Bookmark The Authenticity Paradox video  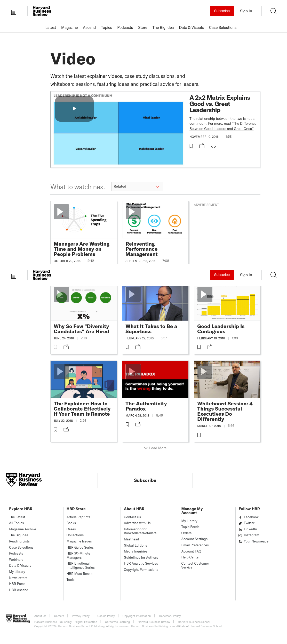point(127,424)
